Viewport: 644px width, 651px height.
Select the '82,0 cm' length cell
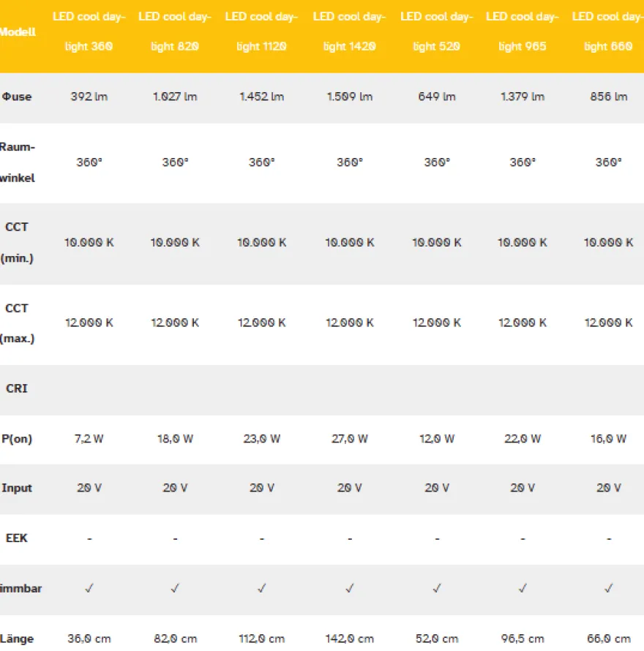[x=175, y=639]
